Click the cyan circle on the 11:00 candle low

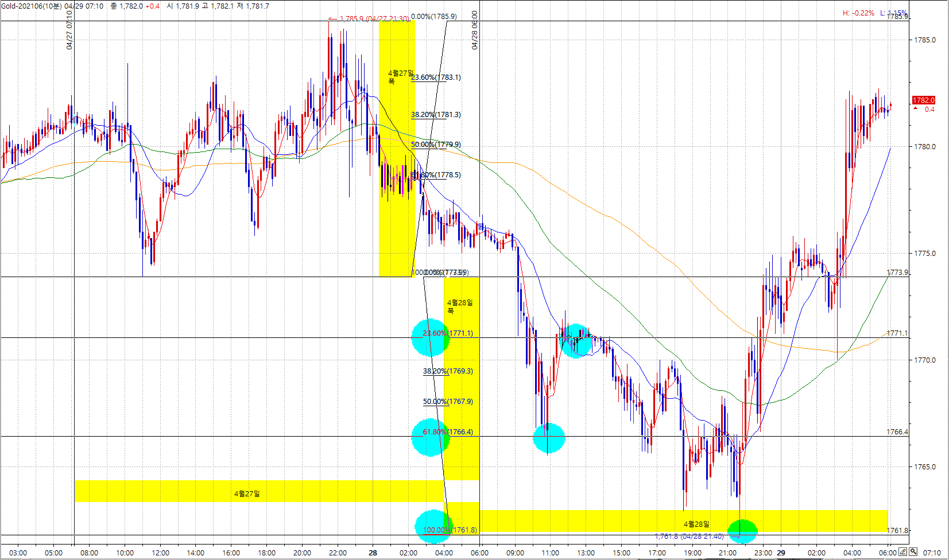tap(549, 439)
